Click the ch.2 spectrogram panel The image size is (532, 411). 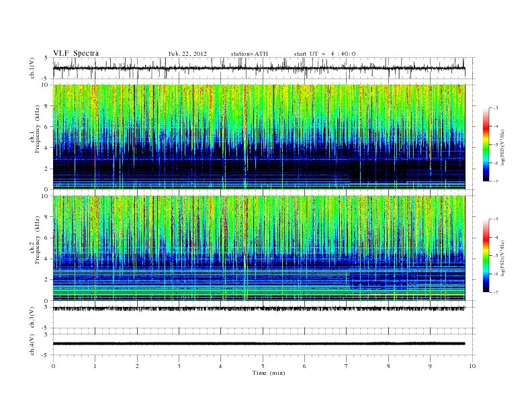[259, 248]
